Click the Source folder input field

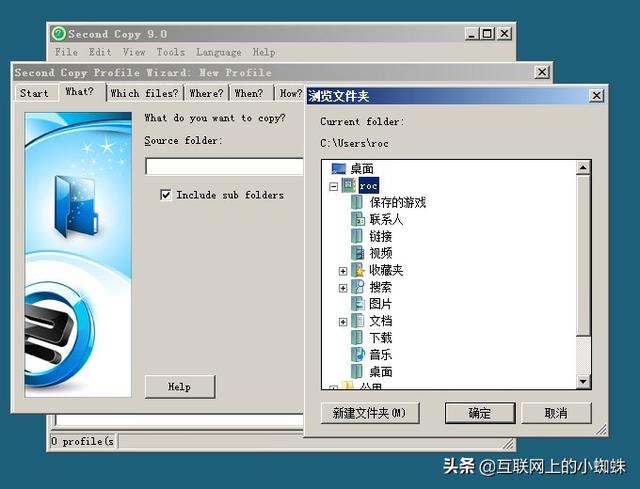click(x=224, y=167)
